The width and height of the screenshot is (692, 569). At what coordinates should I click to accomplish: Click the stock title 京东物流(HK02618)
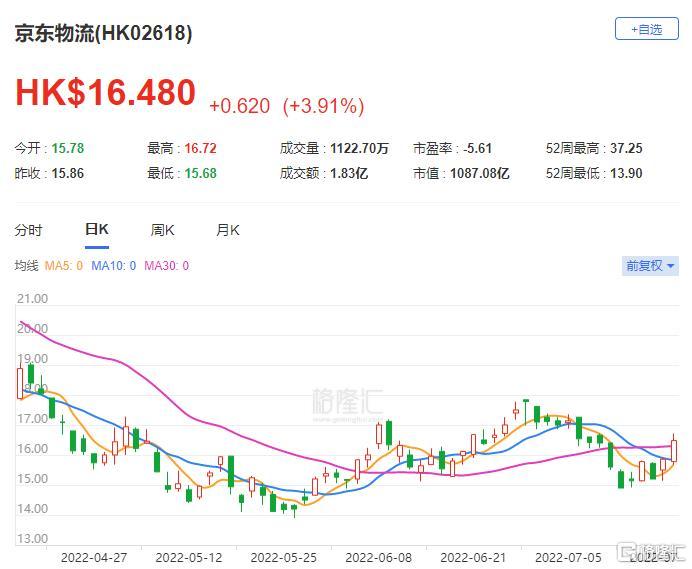(103, 34)
